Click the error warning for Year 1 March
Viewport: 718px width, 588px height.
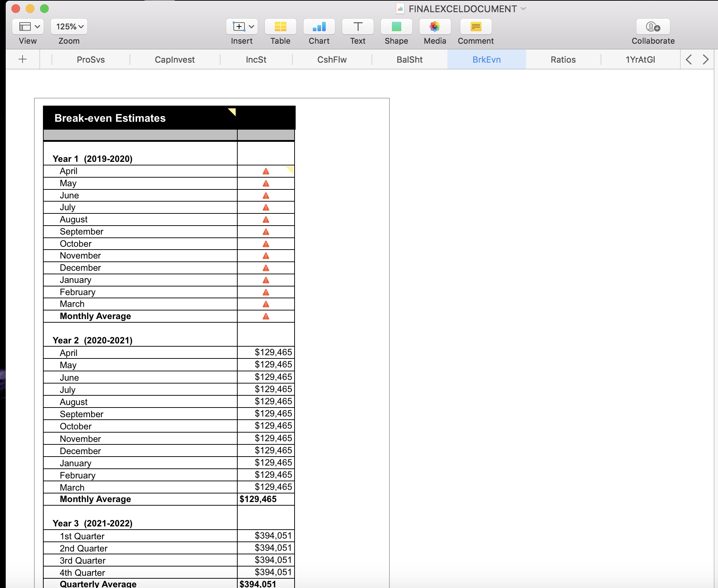point(266,304)
